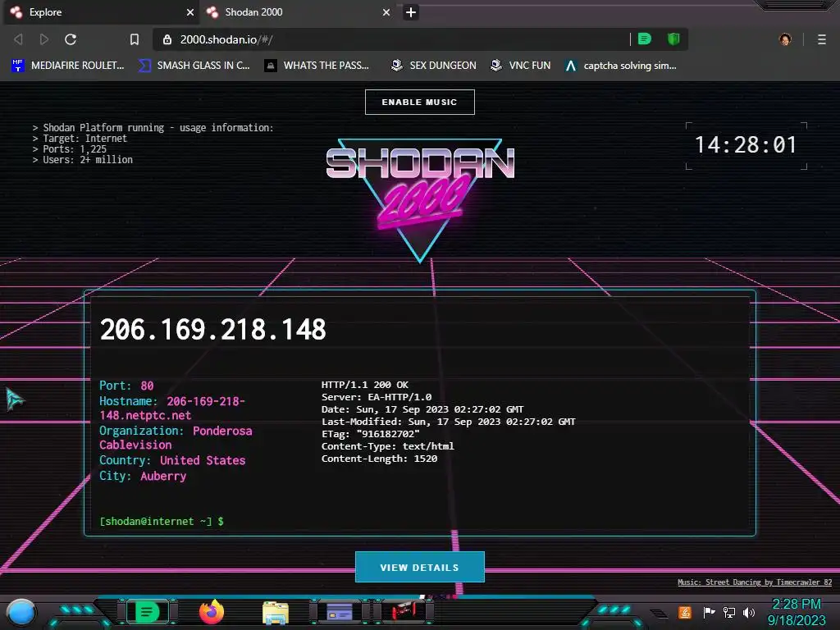Open the purple window app on taskbar
The image size is (840, 630).
pos(340,612)
